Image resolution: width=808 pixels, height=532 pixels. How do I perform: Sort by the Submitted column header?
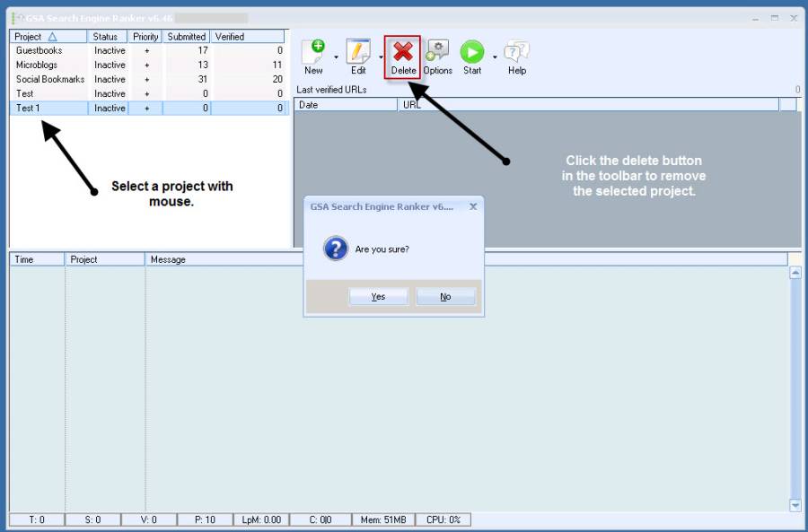click(x=187, y=37)
